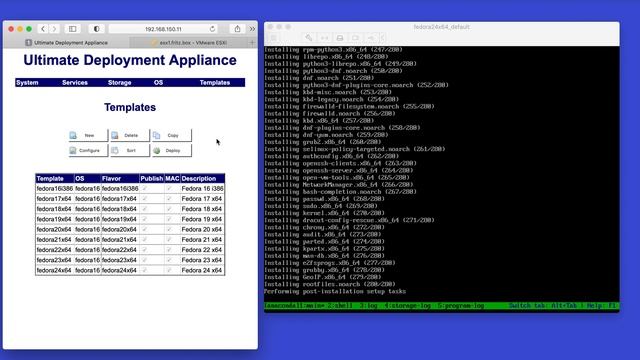The width and height of the screenshot is (640, 360).
Task: Toggle Publish checkbox for fedora16i386
Action: click(x=144, y=188)
